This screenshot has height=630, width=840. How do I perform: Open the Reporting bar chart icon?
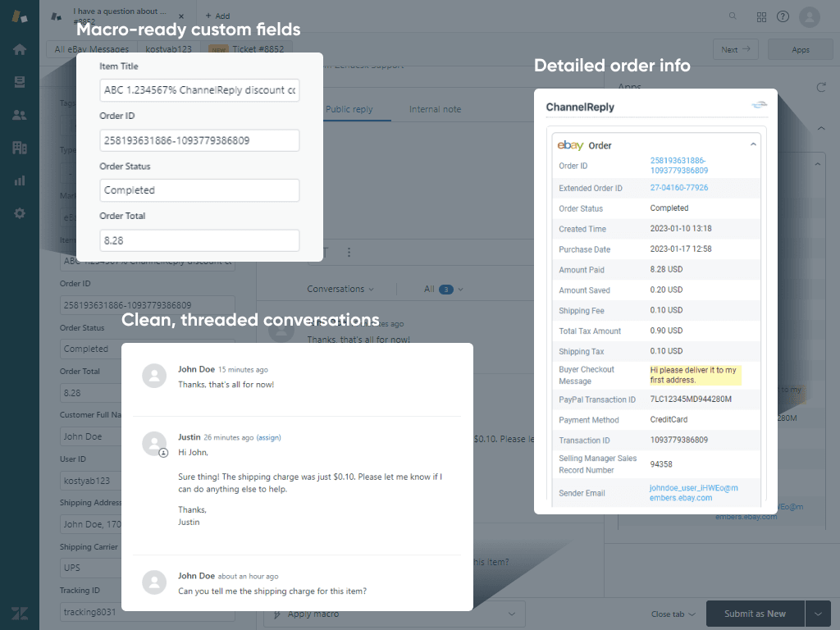[20, 180]
